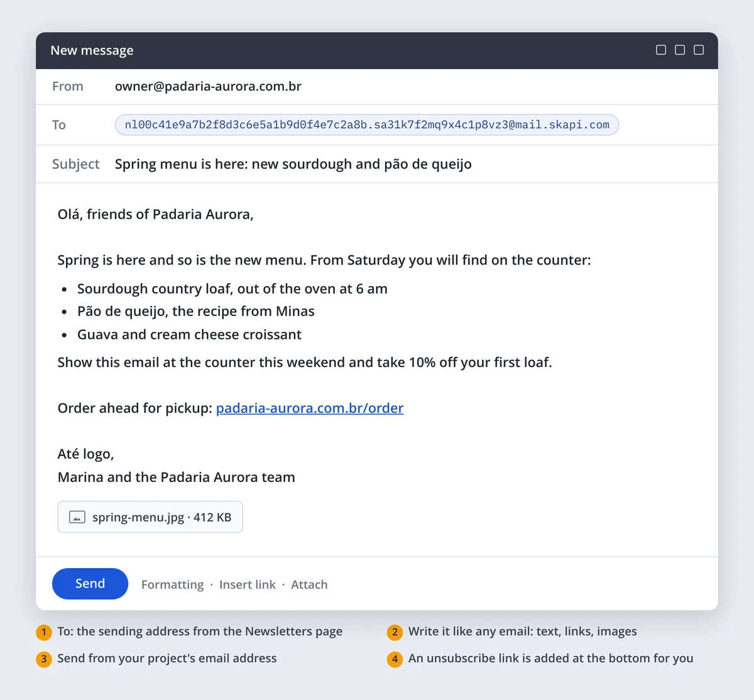Click the 'Até logo,' sign-off line
The width and height of the screenshot is (754, 700).
point(85,454)
